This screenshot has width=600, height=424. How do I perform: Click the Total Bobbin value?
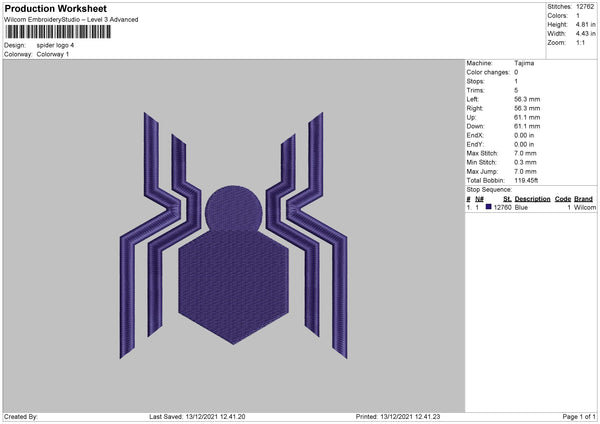click(x=527, y=181)
